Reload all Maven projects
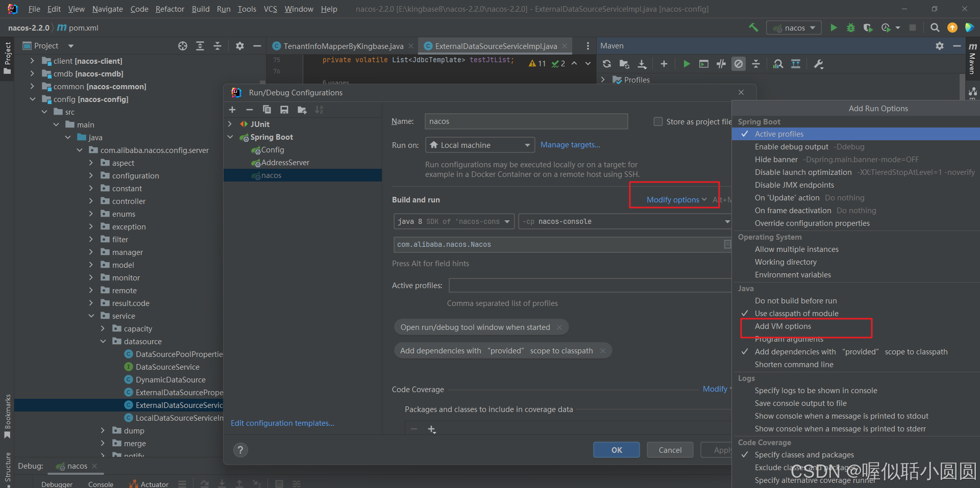 pos(607,64)
